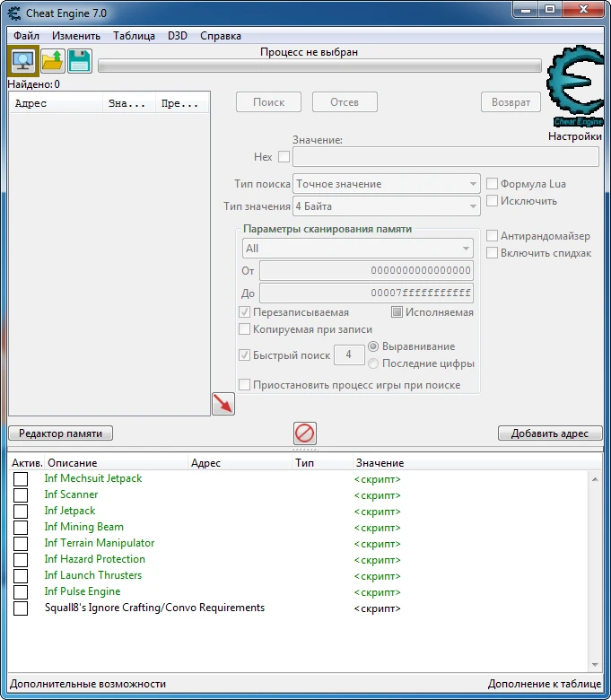Select the Последние цифры radio button
The image size is (611, 700).
click(x=373, y=363)
